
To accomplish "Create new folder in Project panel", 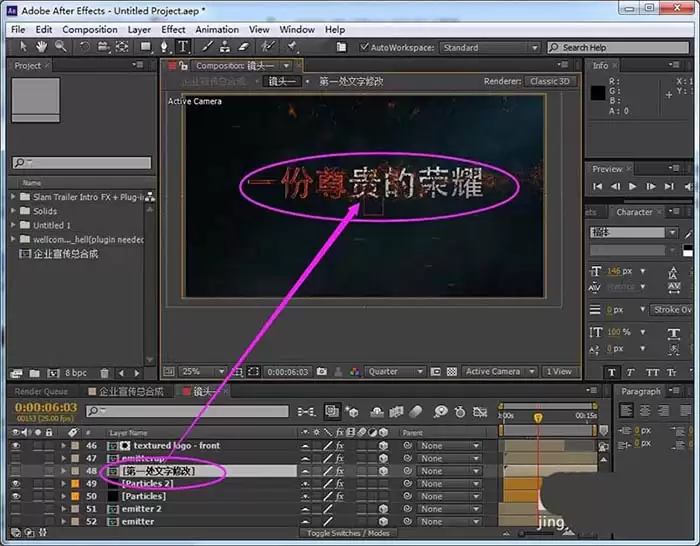I will click(34, 373).
